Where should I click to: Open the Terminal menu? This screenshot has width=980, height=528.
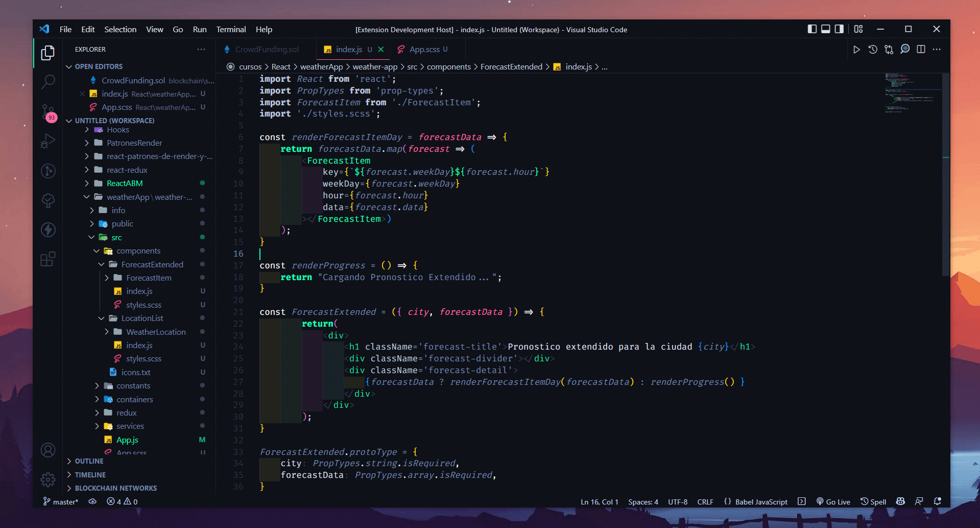point(231,30)
